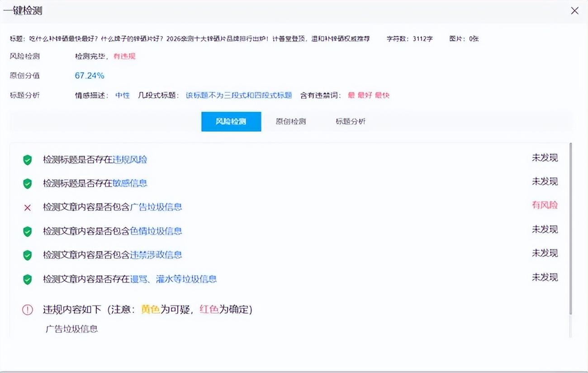
Task: Click the 67.24% originality score value
Action: [x=90, y=76]
